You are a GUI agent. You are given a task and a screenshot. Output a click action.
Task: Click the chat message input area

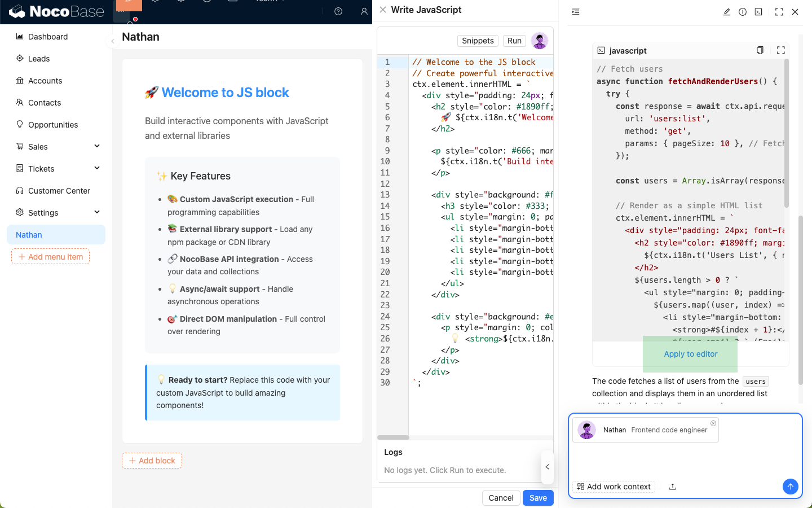[685, 460]
